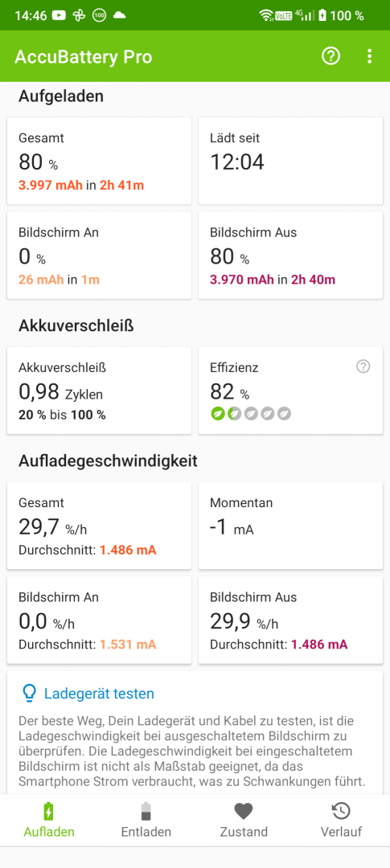Tap the Lädt seit 12:04 card

pos(290,161)
